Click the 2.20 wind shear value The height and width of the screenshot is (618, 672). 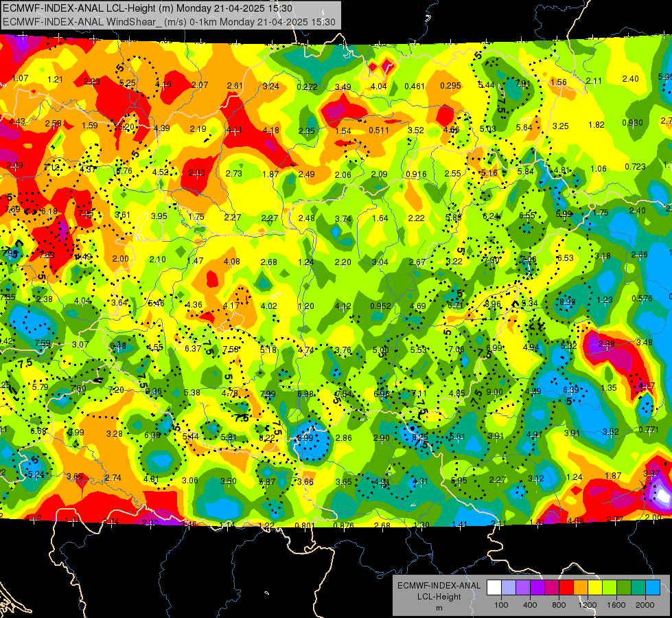click(343, 262)
